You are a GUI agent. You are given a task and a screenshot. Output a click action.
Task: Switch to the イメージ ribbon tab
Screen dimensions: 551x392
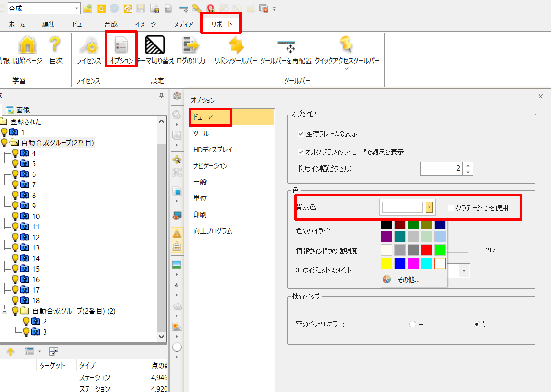145,24
